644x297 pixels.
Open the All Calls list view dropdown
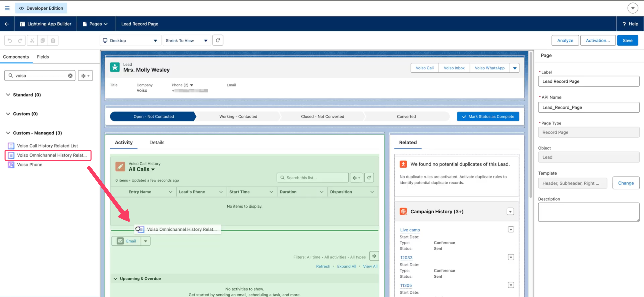pyautogui.click(x=153, y=169)
